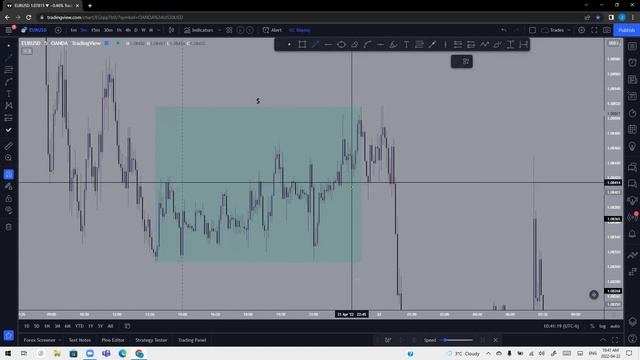Select rectangle tool in favorites toolbar
This screenshot has width=640, height=360.
pyautogui.click(x=302, y=44)
